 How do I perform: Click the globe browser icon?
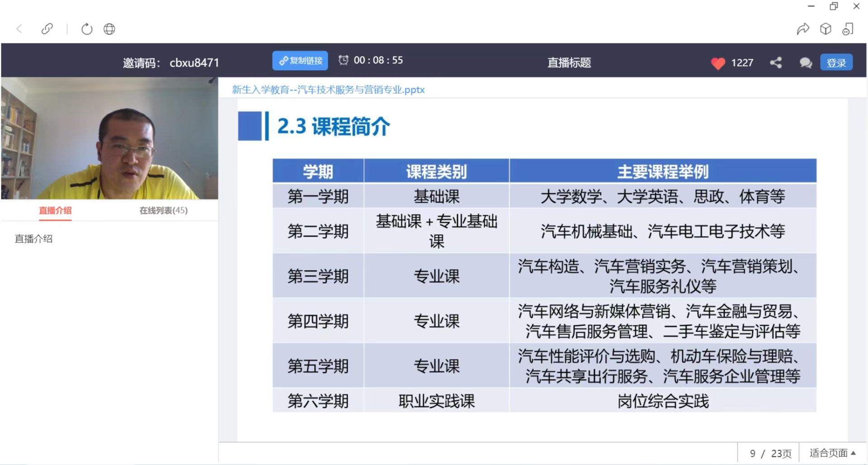coord(109,29)
